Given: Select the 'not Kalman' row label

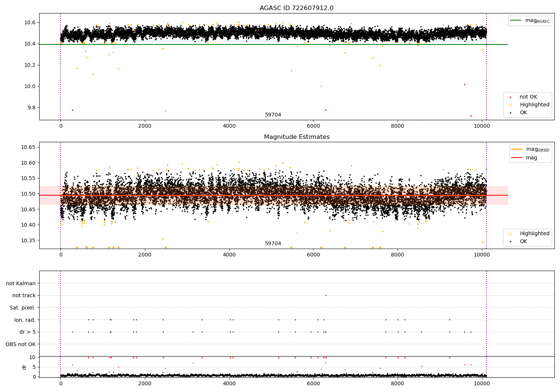Looking at the screenshot, I should pyautogui.click(x=21, y=283).
